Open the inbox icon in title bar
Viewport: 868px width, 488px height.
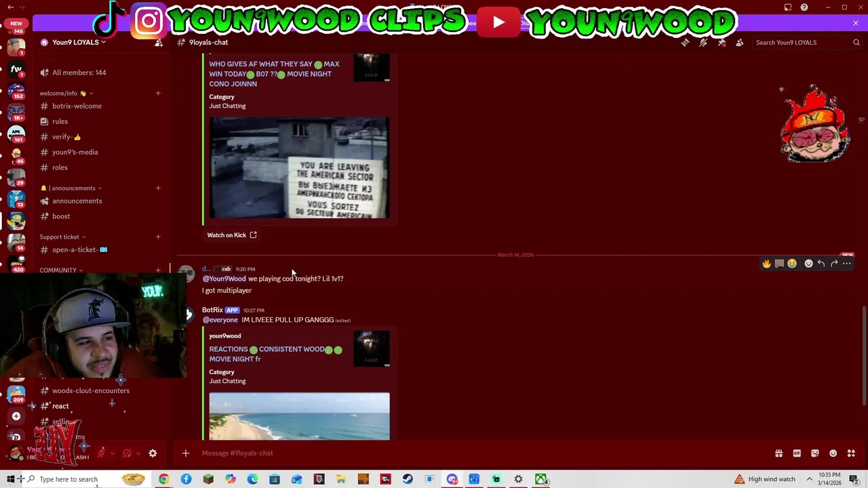coord(788,7)
